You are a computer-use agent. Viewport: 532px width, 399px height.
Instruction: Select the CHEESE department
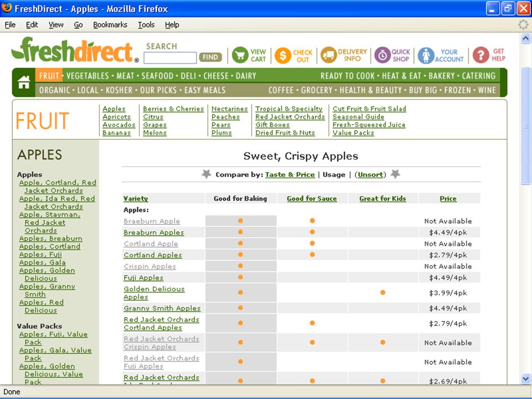coord(216,76)
